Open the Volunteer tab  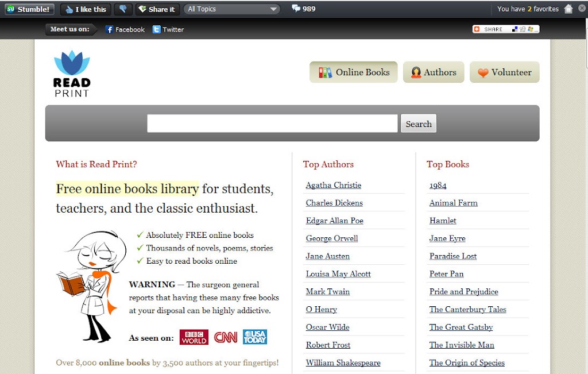coord(504,72)
